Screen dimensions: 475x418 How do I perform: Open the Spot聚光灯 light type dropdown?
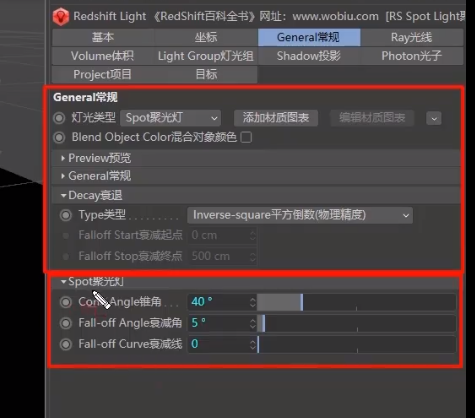[170, 118]
